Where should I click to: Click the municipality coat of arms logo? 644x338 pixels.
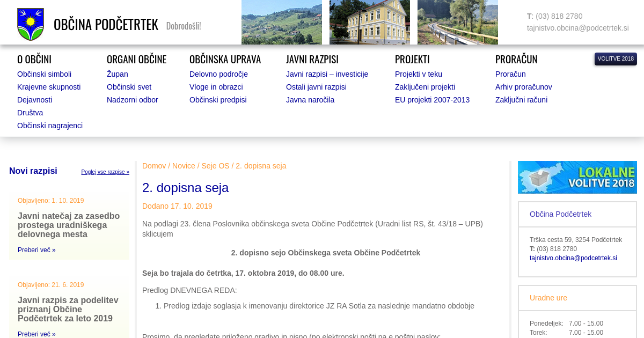point(31,24)
